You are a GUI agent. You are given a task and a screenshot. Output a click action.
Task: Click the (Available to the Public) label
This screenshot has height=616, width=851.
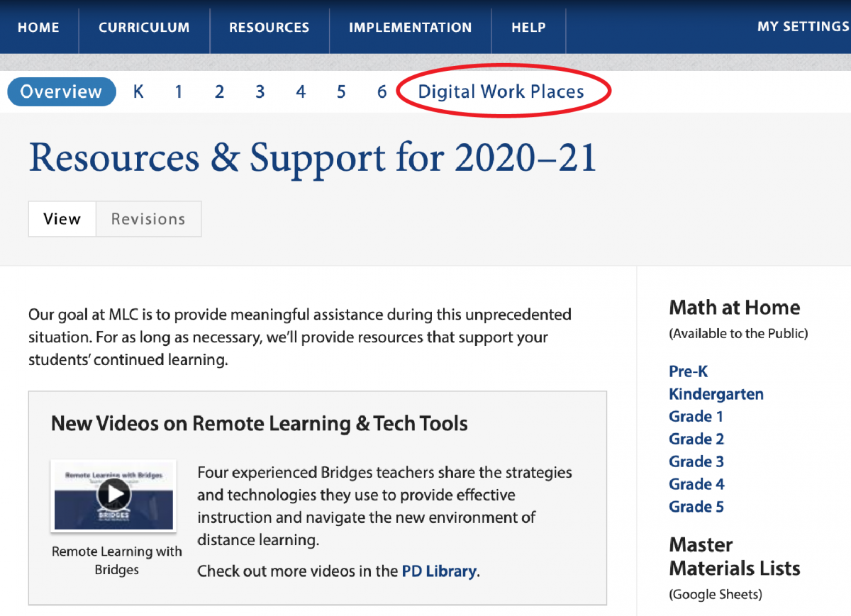click(738, 333)
